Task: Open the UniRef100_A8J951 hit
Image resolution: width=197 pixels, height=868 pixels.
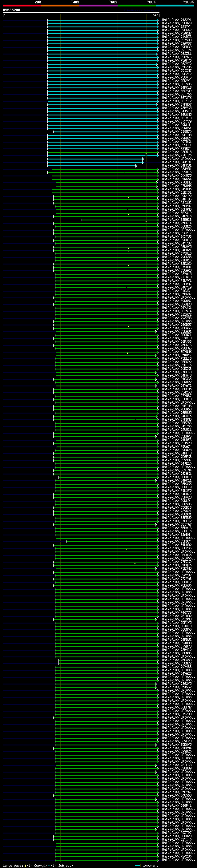Action: coord(176,169)
